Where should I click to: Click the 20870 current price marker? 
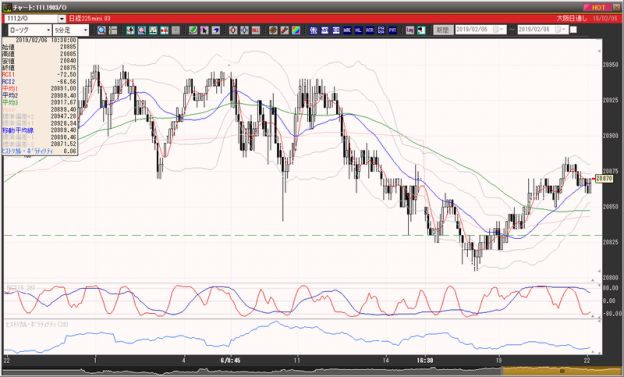(604, 179)
